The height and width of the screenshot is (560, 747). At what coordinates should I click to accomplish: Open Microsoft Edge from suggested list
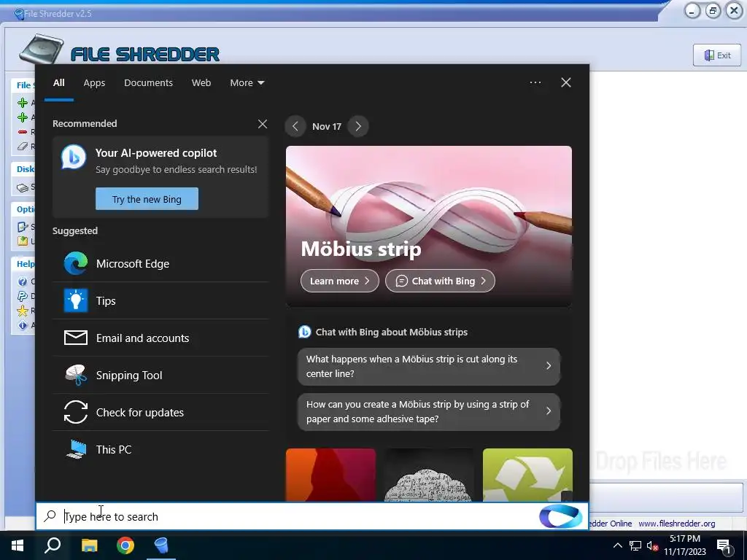pyautogui.click(x=160, y=264)
